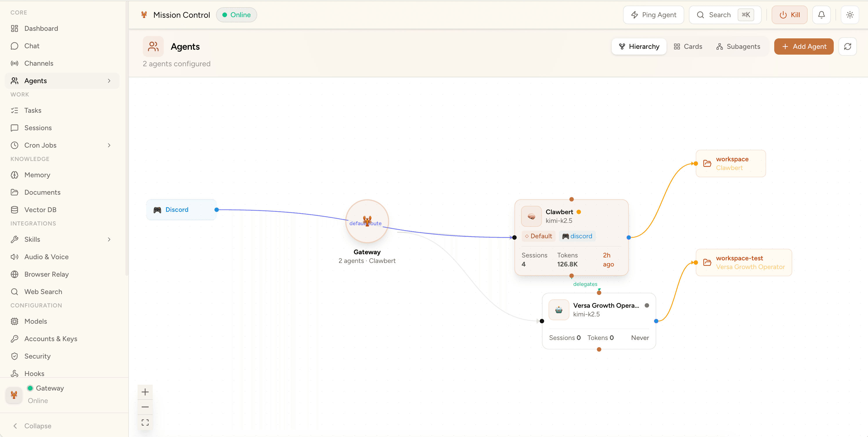The height and width of the screenshot is (437, 868).
Task: Open notifications bell
Action: click(821, 15)
